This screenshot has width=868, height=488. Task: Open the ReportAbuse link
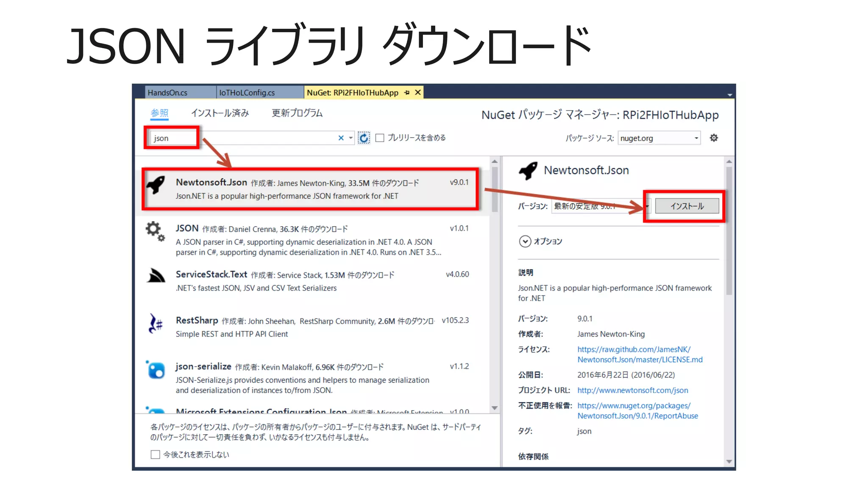tap(637, 410)
